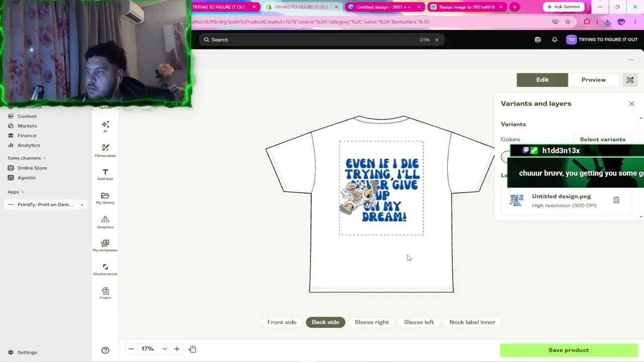Open the browser downloads icon
The height and width of the screenshot is (362, 644).
pos(607,22)
